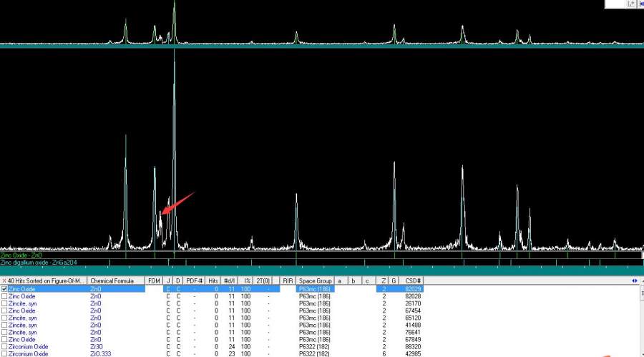Click the name 'Zincite, syn' in CSD# 26170 row
Viewport: 644px width, 357px height.
(23, 303)
